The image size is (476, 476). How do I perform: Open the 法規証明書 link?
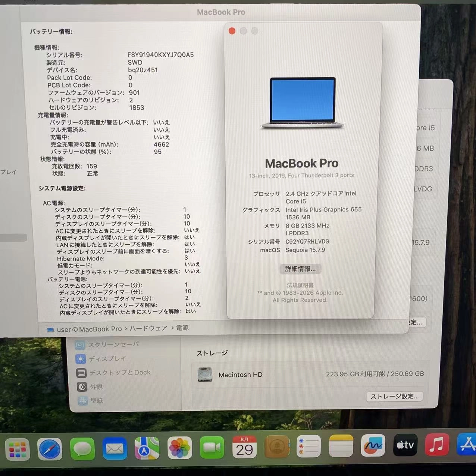[x=300, y=285]
